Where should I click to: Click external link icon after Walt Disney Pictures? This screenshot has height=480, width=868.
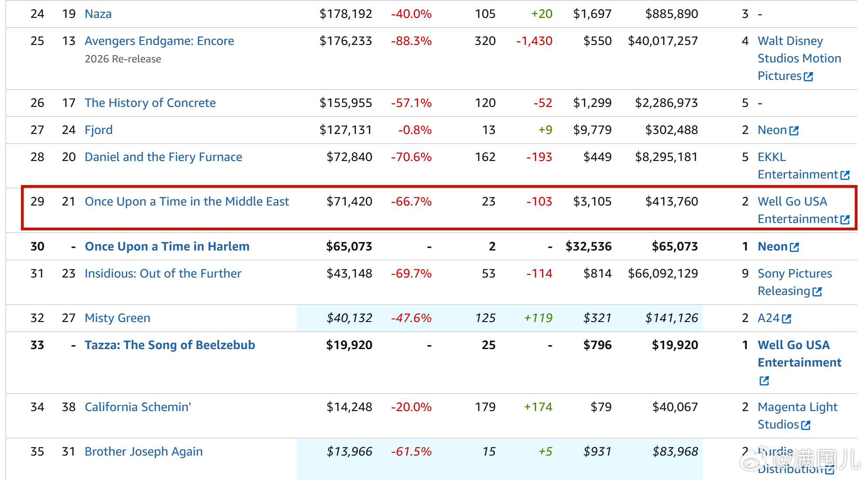point(808,77)
